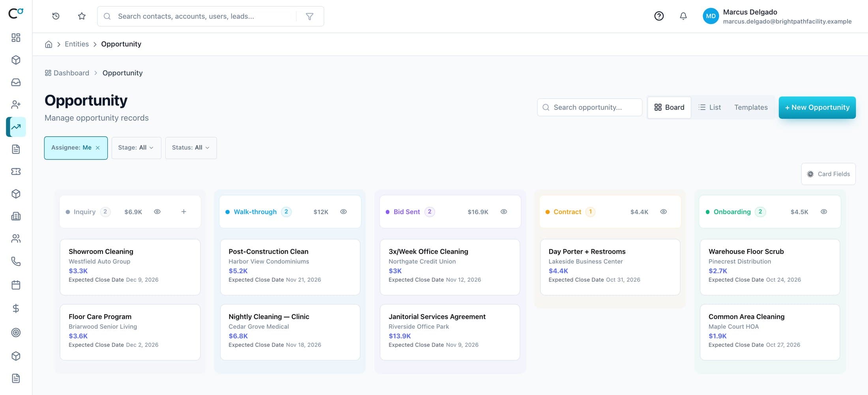Switch to Board view
This screenshot has width=868, height=395.
[669, 107]
